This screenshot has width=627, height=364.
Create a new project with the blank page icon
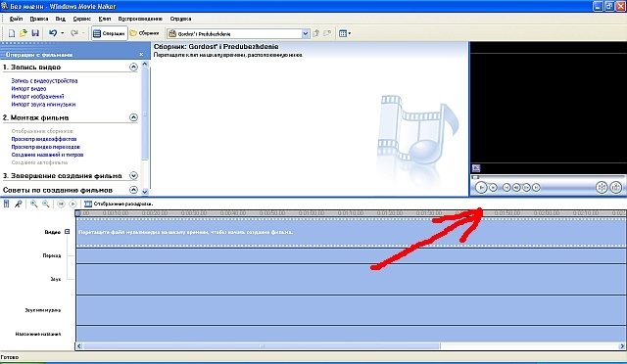(x=12, y=33)
